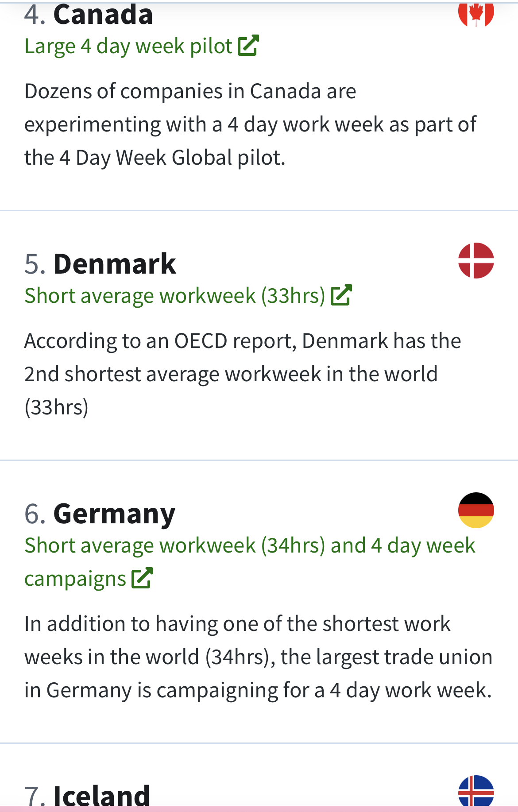Click the Germany trade union paragraph
The width and height of the screenshot is (518, 812).
point(259,657)
